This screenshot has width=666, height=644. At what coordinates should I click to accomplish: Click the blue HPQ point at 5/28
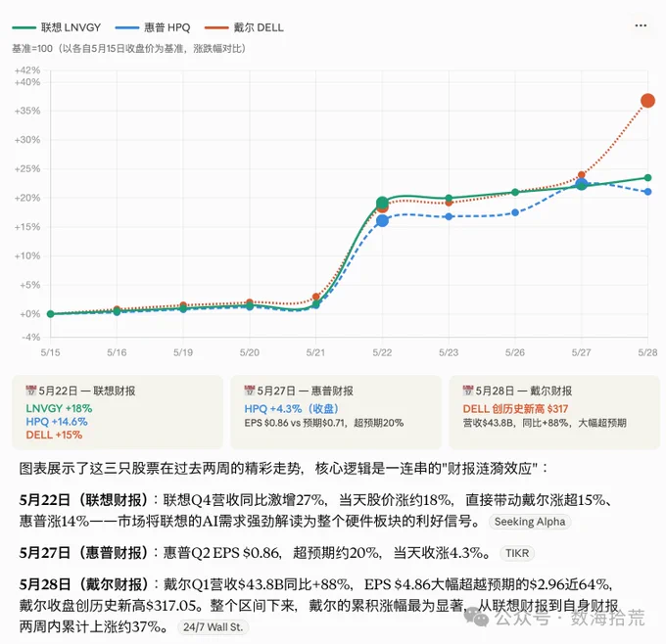click(x=647, y=192)
